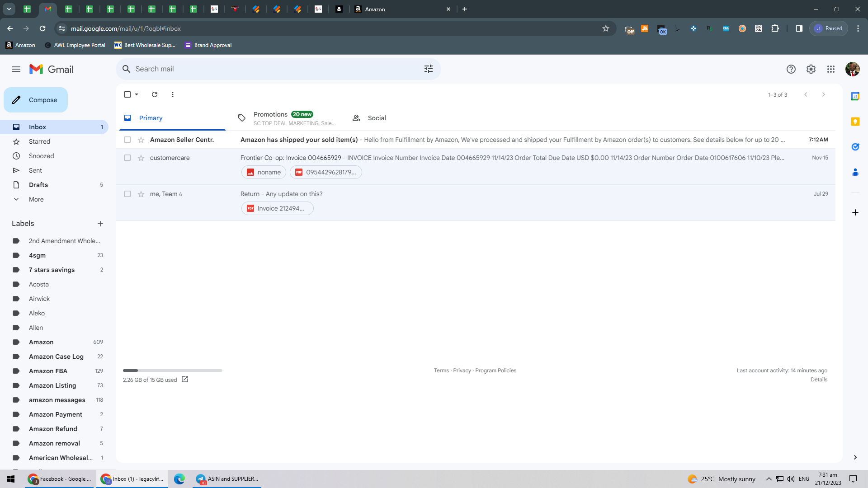
Task: Open Google account profile picture
Action: point(852,69)
